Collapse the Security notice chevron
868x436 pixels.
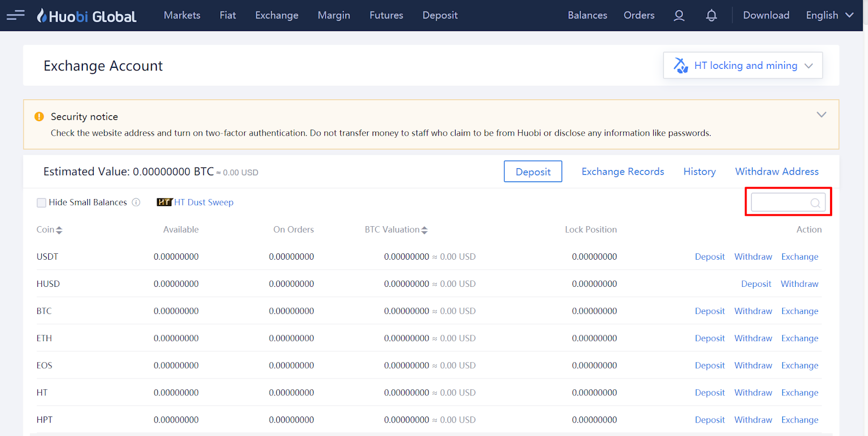[x=821, y=114]
